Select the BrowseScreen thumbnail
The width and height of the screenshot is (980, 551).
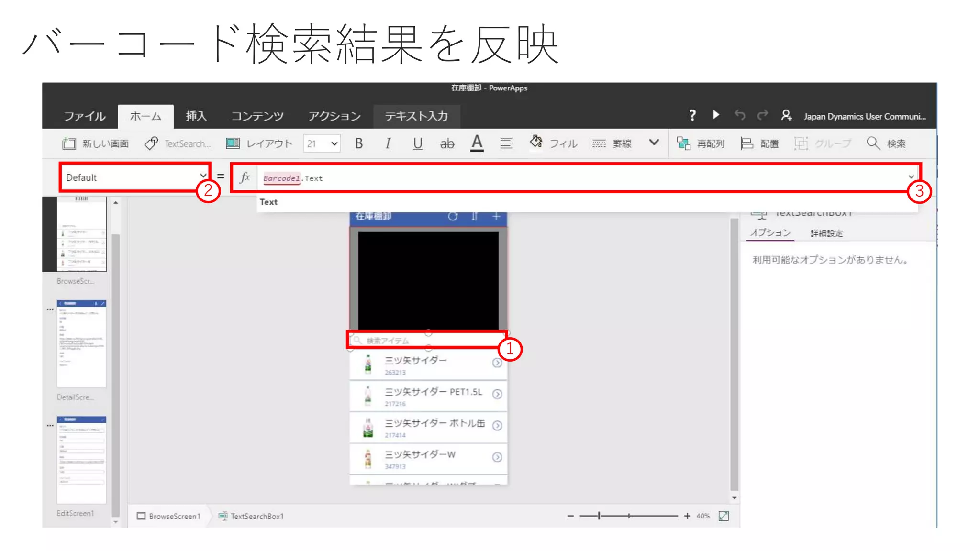point(81,234)
